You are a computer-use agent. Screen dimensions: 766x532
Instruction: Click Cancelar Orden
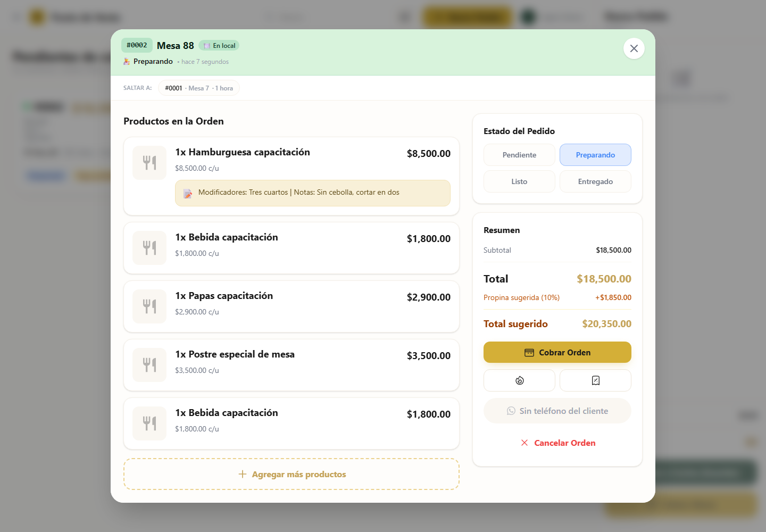pos(557,443)
